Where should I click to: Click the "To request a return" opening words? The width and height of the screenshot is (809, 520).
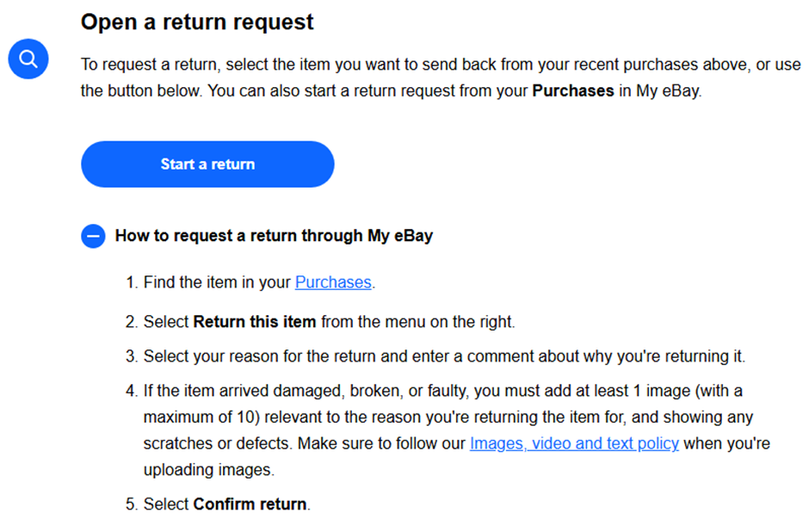150,64
